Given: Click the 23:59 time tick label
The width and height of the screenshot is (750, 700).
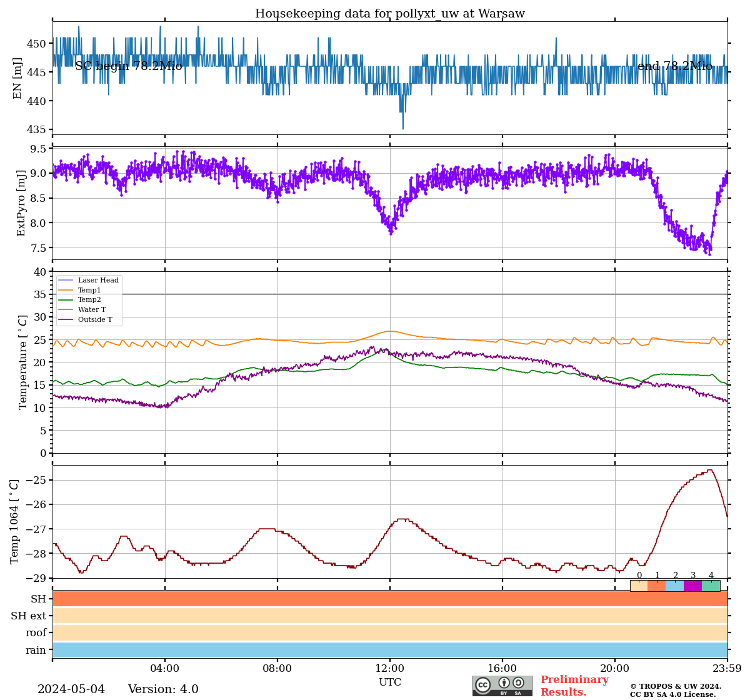Looking at the screenshot, I should tap(727, 669).
